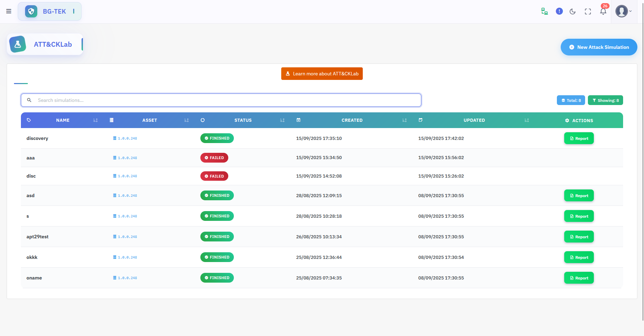Open Report for discovery simulation
Image resolution: width=644 pixels, height=336 pixels.
pyautogui.click(x=578, y=139)
